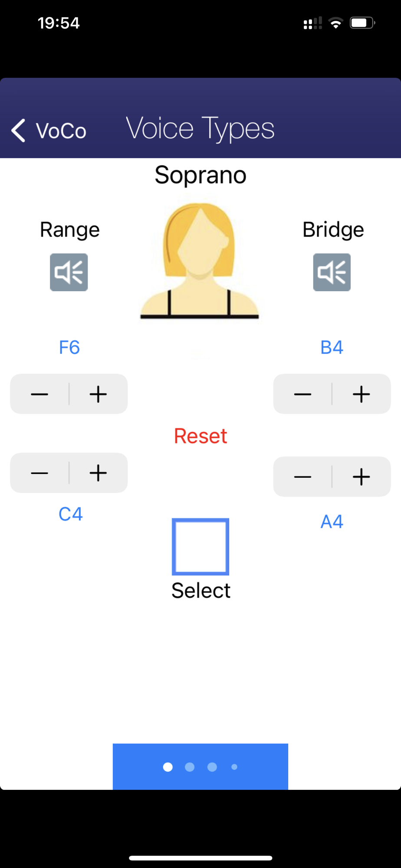Switch to second page indicator dot

[190, 767]
